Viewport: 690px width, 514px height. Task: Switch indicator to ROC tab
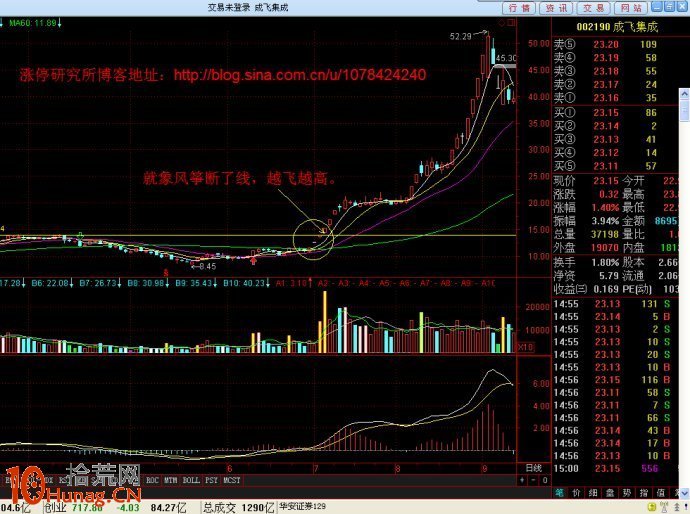(152, 480)
